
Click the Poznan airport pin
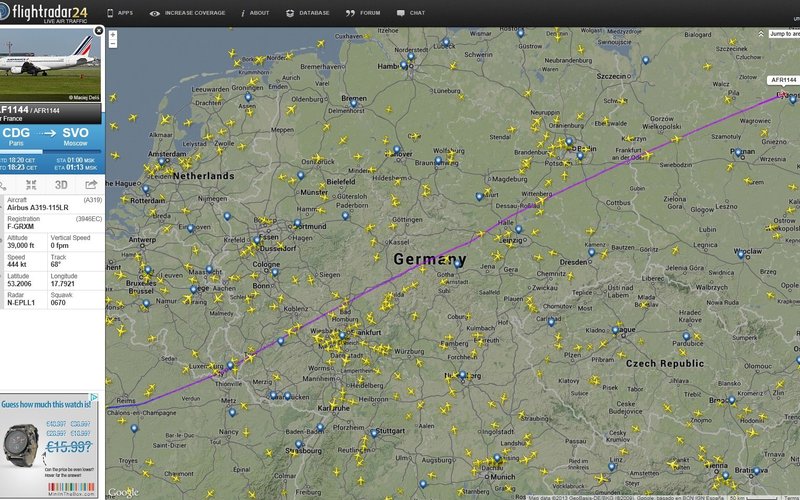(x=738, y=153)
